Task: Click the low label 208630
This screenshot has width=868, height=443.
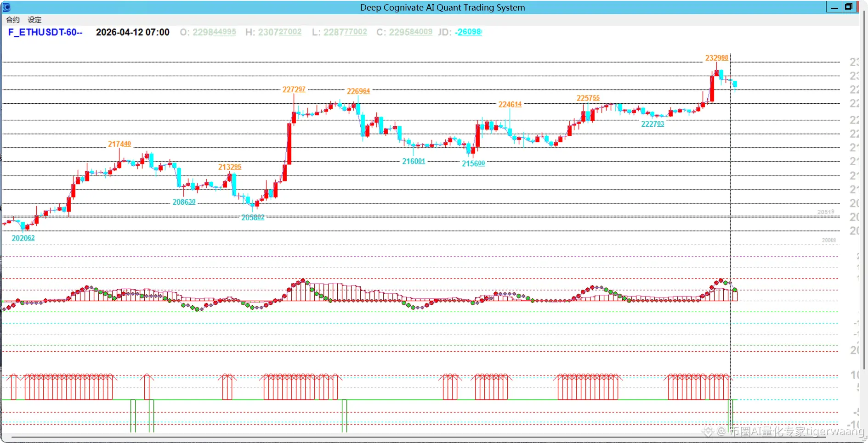Action: 184,202
